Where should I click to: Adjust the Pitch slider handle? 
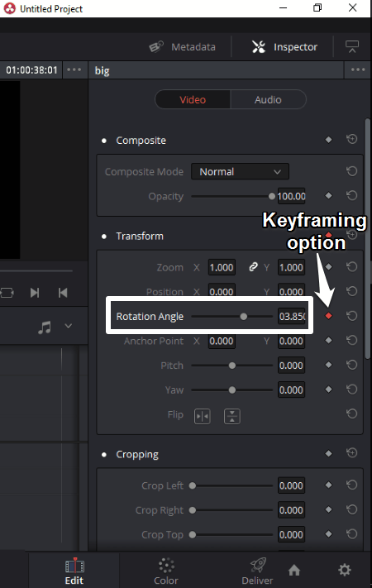(x=232, y=366)
